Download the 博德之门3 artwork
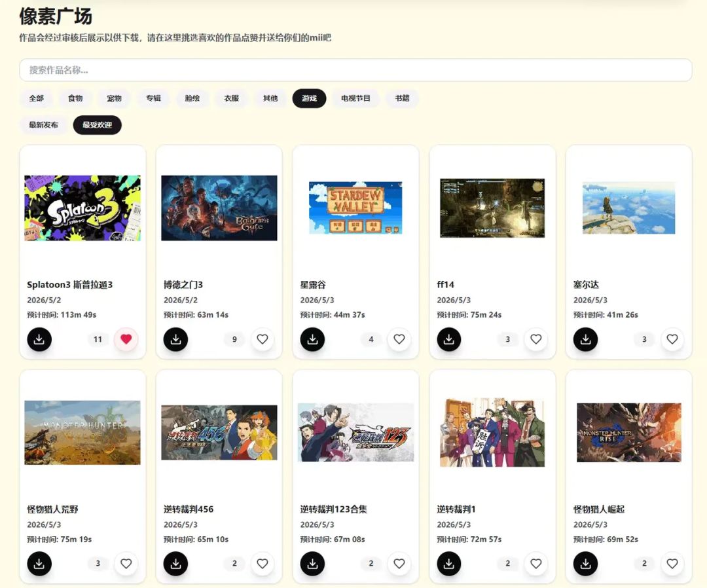 (x=176, y=339)
